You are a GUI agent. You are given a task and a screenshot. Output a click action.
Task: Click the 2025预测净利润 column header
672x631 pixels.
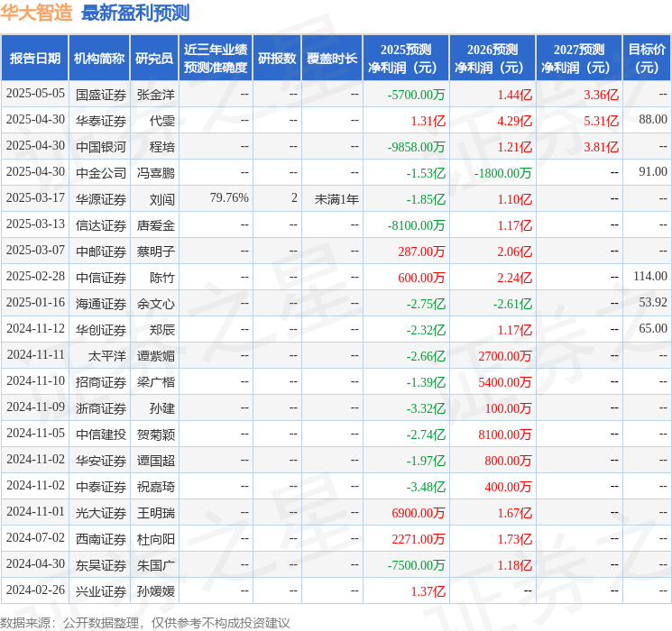click(x=406, y=59)
